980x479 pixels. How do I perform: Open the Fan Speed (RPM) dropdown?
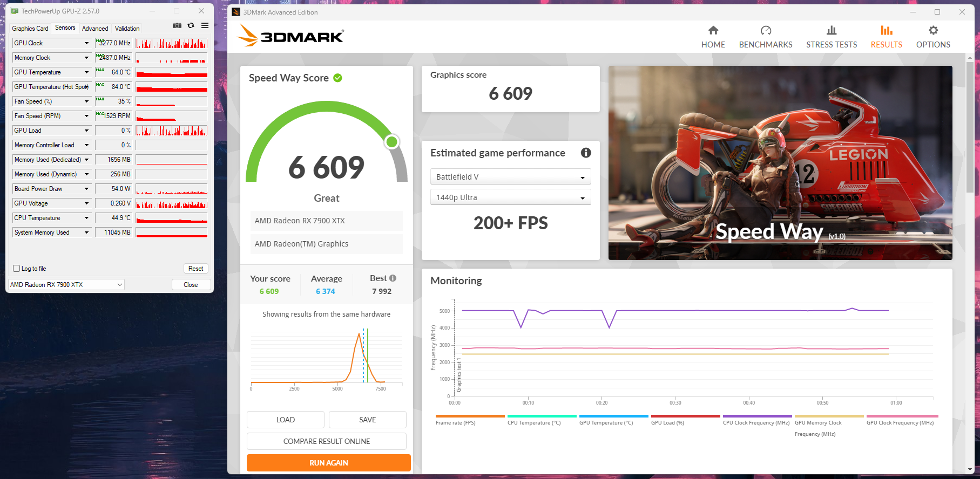(x=86, y=116)
